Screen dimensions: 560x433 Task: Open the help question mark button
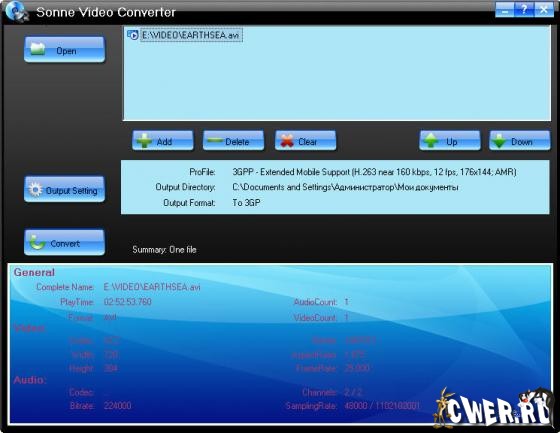tap(524, 10)
